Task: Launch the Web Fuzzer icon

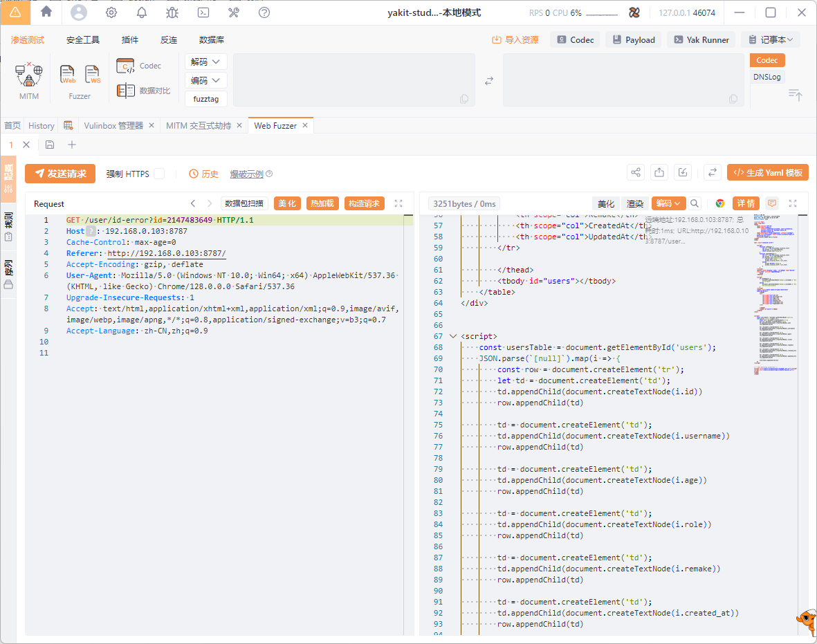Action: pos(67,74)
